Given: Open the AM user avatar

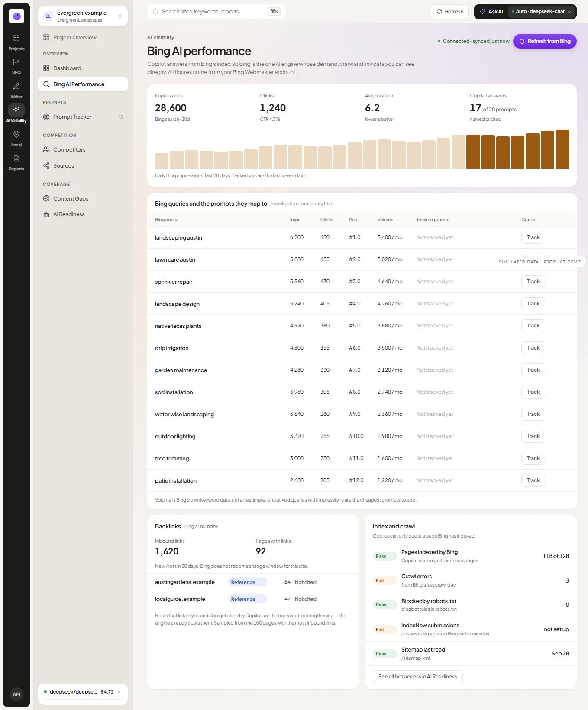Looking at the screenshot, I should coord(16,694).
